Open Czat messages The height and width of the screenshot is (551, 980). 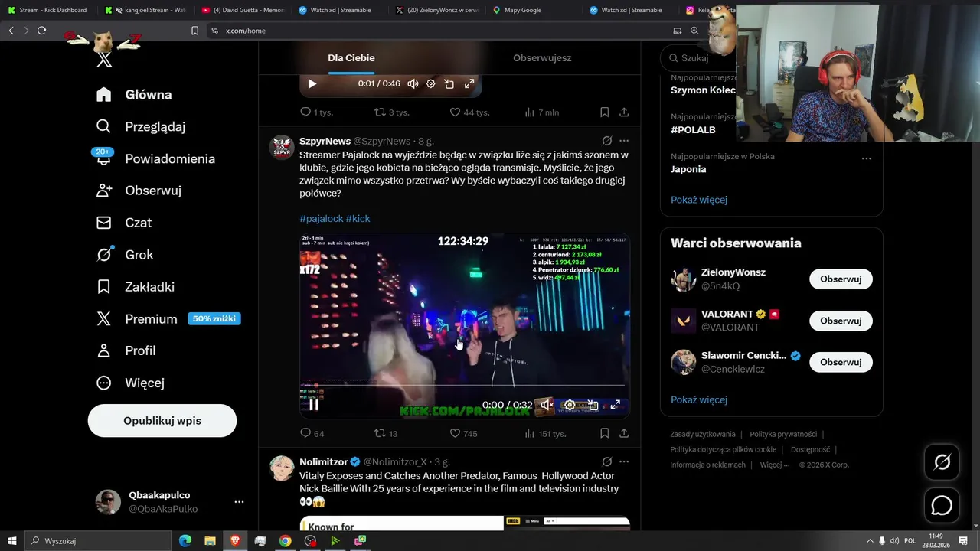[x=123, y=223]
